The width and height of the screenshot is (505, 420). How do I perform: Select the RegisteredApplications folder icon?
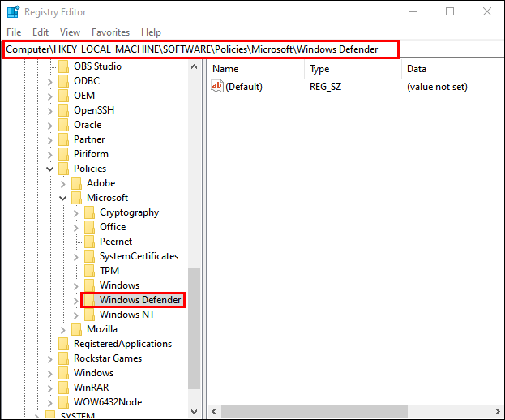click(x=63, y=344)
